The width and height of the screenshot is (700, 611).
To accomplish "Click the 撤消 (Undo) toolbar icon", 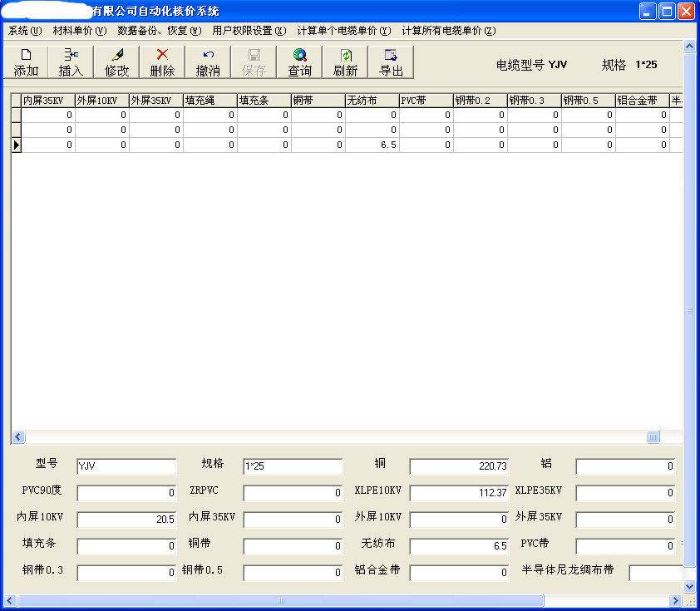I will tap(208, 62).
